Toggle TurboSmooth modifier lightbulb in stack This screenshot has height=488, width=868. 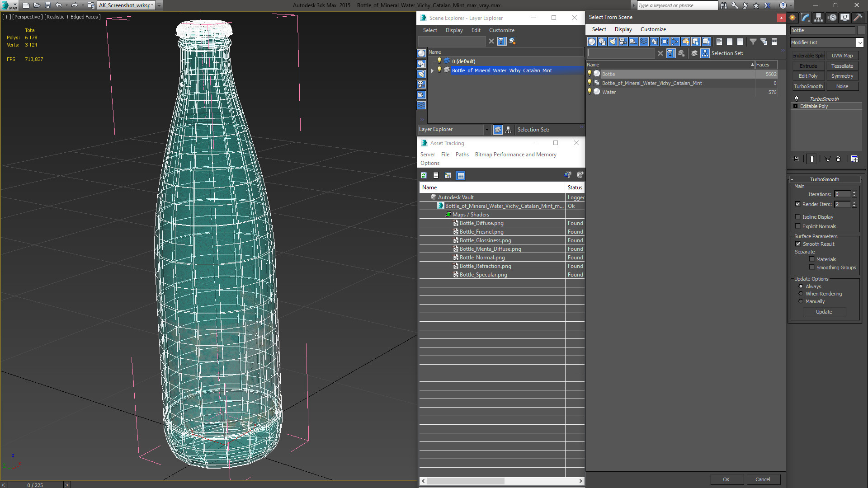pos(797,99)
